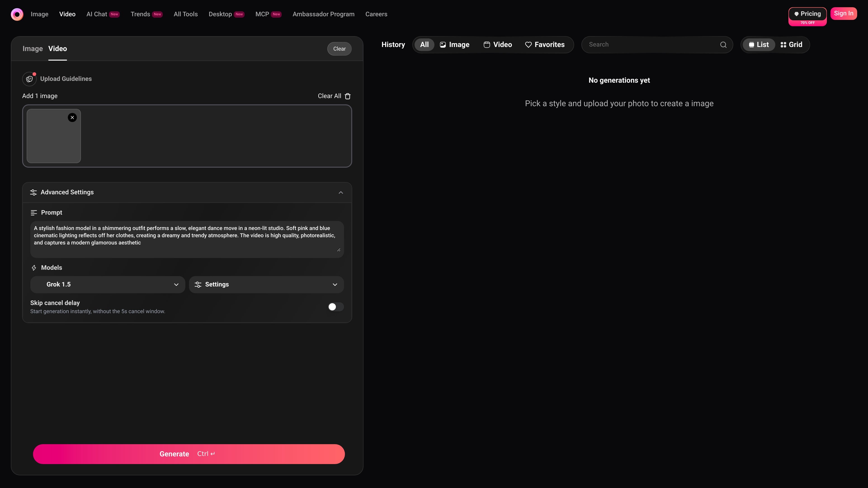Collapse the Advanced Settings section
868x488 pixels.
pos(341,192)
